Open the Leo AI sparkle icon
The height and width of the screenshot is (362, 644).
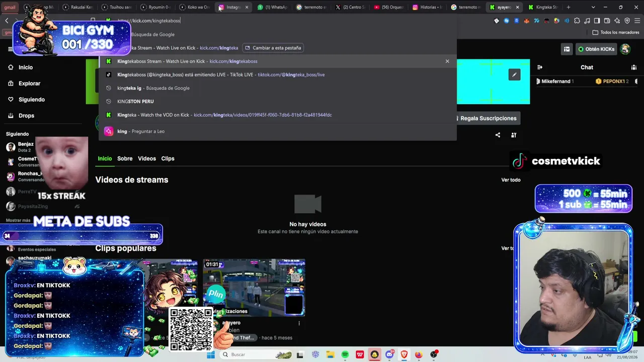pos(617,21)
